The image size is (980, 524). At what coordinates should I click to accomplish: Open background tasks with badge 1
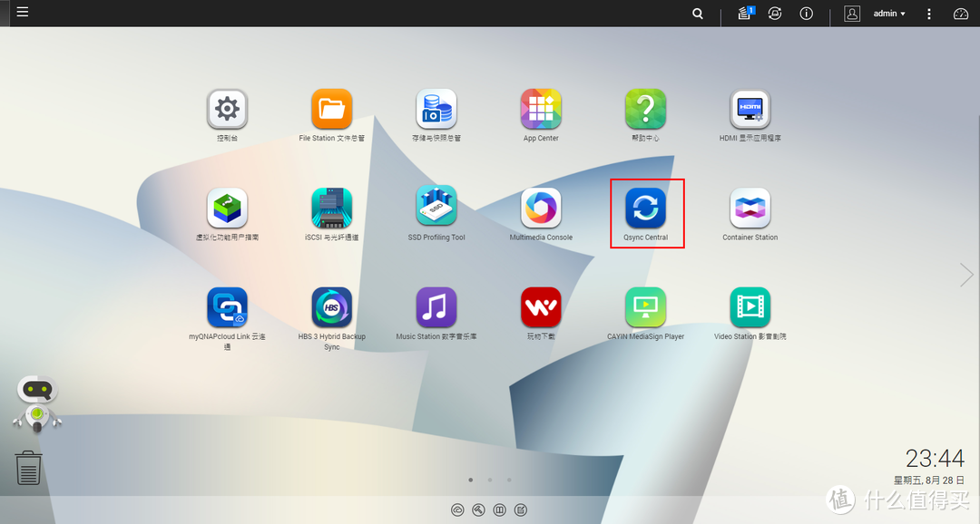[745, 13]
